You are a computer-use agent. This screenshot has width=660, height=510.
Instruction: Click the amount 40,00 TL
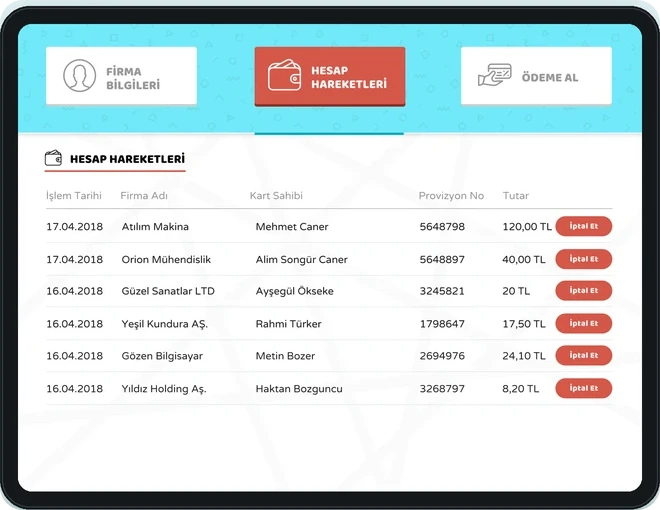pos(524,260)
